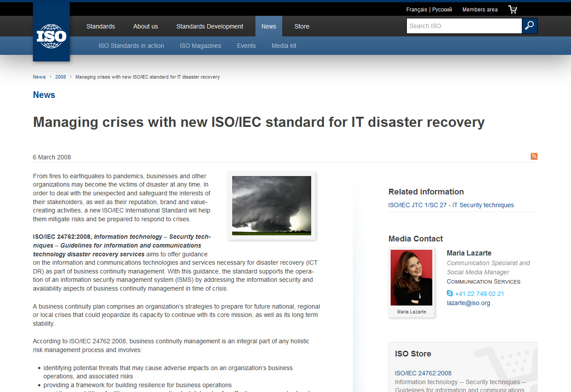Viewport: 571px width, 392px height.
Task: Click the storm cloud article image
Action: pyautogui.click(x=272, y=205)
